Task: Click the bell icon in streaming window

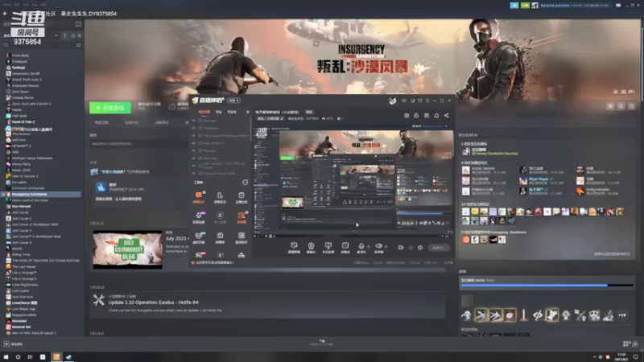Action: click(x=436, y=116)
